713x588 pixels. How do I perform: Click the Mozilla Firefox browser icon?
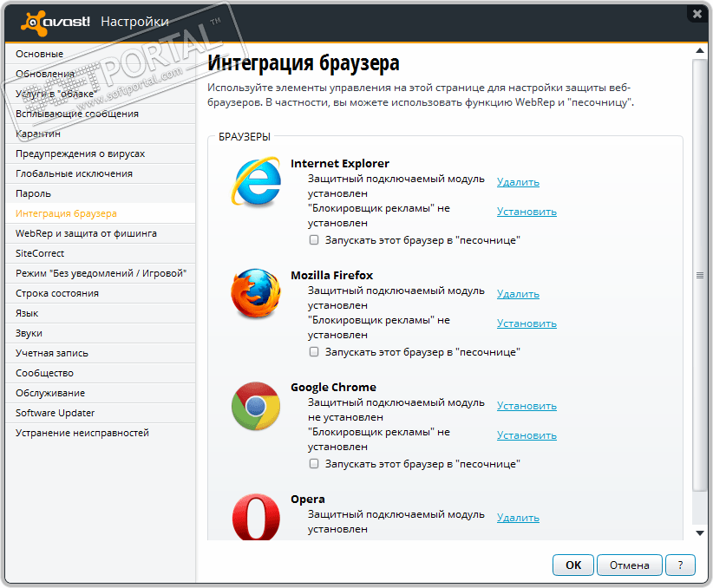pyautogui.click(x=256, y=293)
